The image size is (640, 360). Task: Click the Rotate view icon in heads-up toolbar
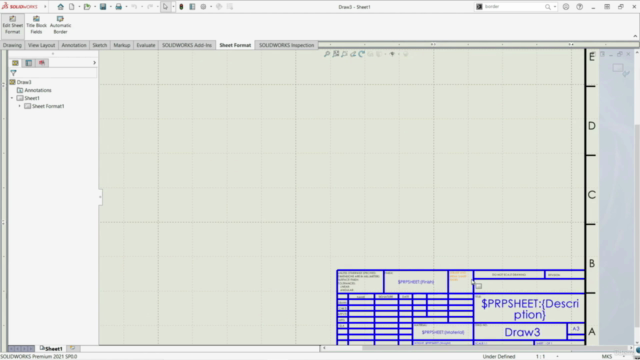coord(362,54)
